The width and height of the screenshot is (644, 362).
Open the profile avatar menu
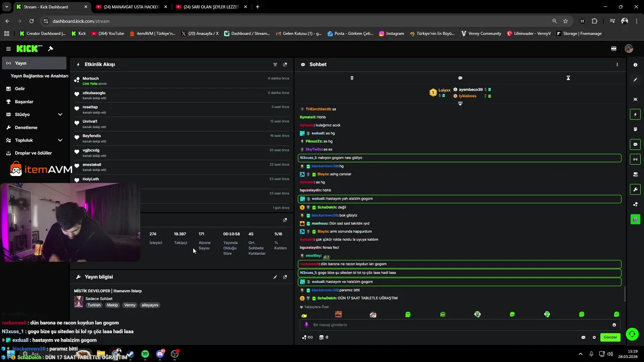[629, 49]
